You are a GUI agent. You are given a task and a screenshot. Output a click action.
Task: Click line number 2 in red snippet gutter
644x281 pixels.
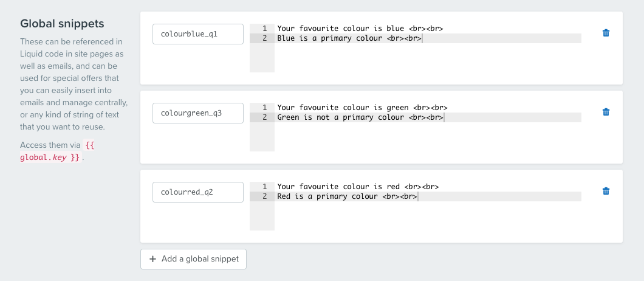(264, 196)
